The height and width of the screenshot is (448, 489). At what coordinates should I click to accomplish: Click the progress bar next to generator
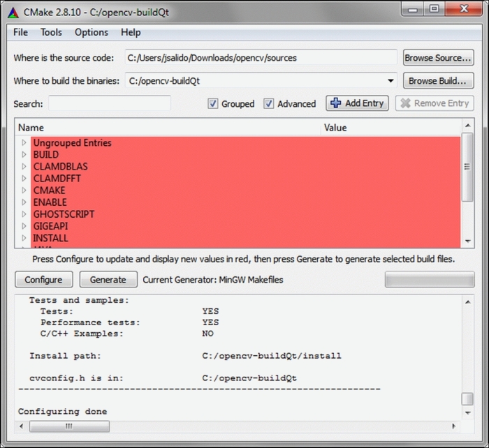point(430,279)
